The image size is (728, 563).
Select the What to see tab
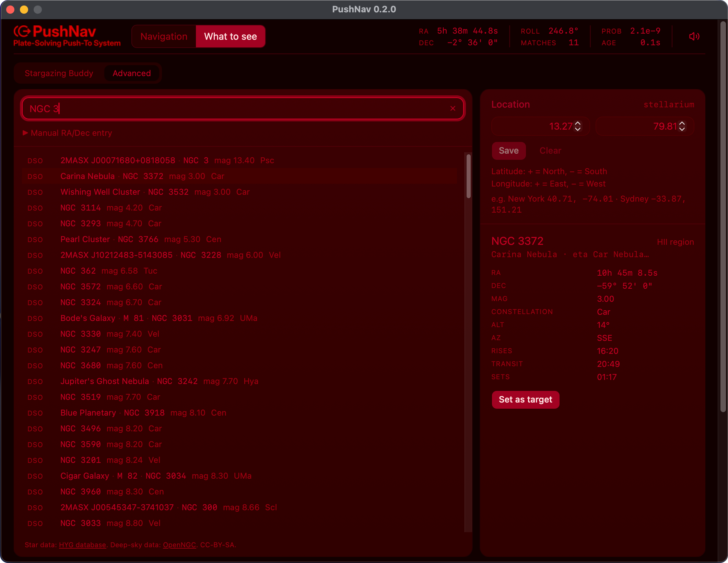(231, 36)
